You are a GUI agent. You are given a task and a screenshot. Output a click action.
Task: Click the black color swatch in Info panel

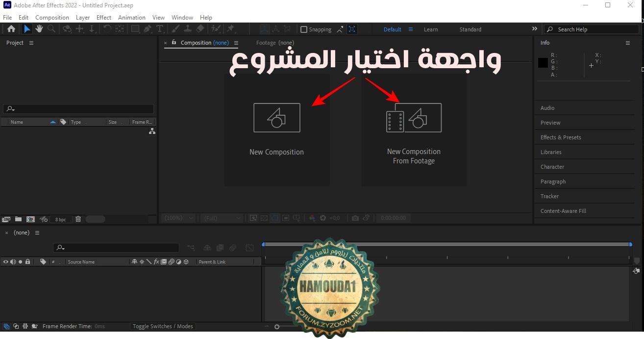pyautogui.click(x=543, y=63)
